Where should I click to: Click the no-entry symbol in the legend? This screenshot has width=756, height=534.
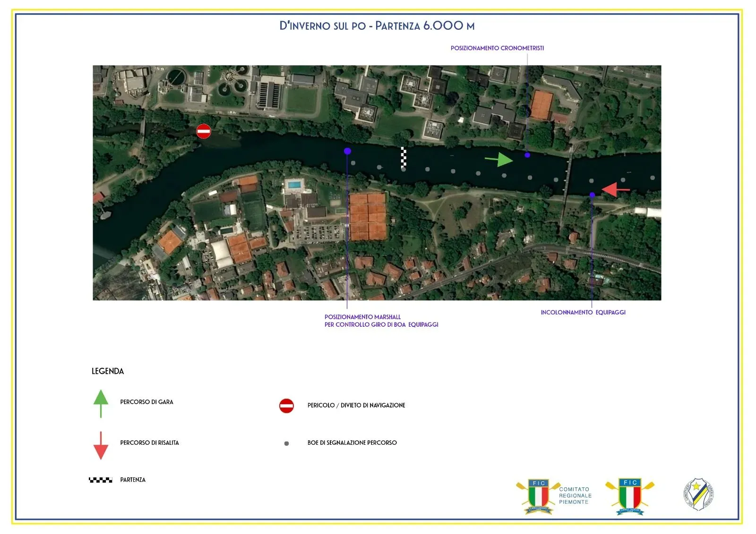point(286,406)
